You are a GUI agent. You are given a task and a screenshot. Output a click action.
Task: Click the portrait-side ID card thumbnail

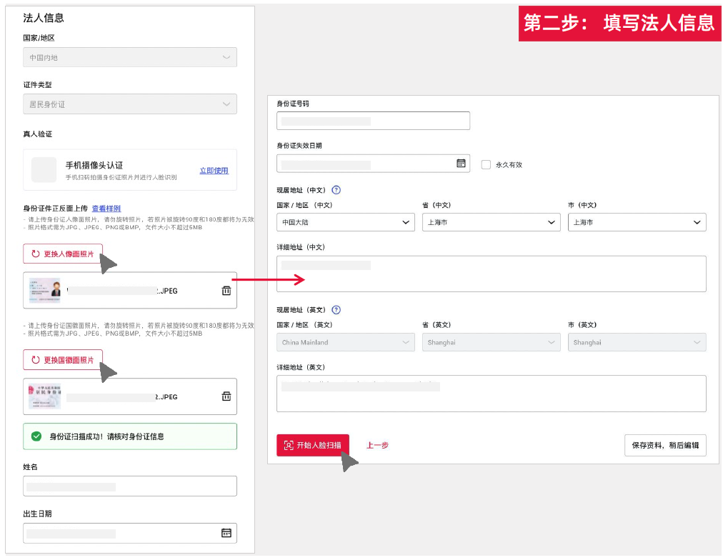[x=44, y=291]
